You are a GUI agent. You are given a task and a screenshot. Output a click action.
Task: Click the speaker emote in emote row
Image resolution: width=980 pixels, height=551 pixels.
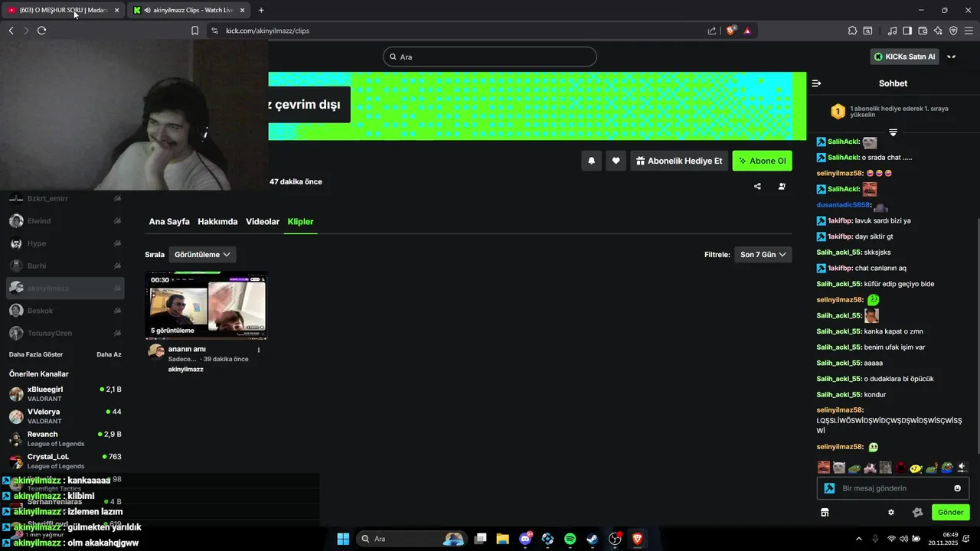click(x=962, y=468)
